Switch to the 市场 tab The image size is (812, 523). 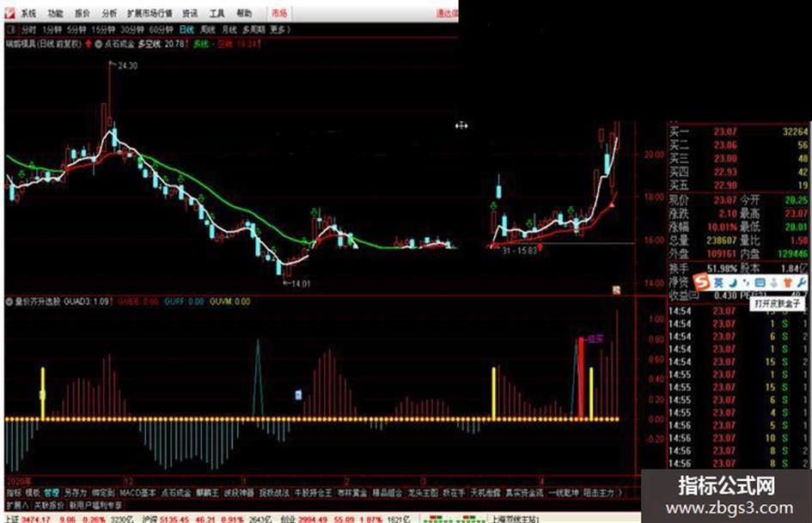click(279, 13)
